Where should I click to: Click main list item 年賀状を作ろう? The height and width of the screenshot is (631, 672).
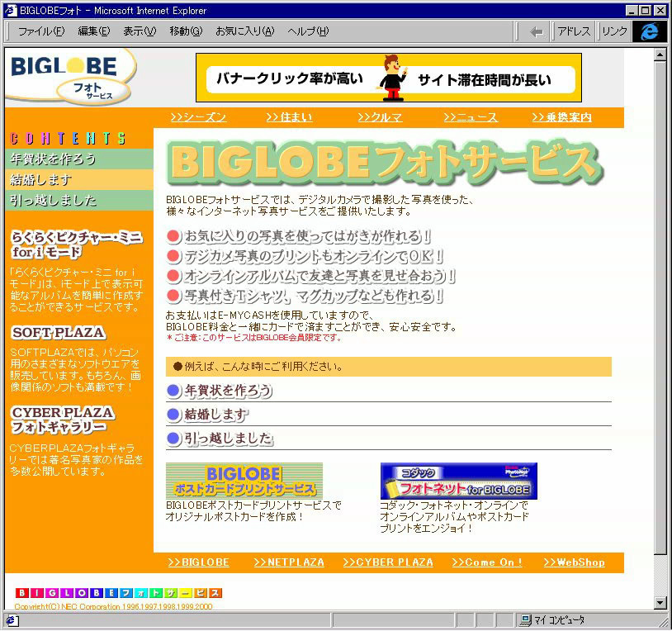(x=229, y=391)
